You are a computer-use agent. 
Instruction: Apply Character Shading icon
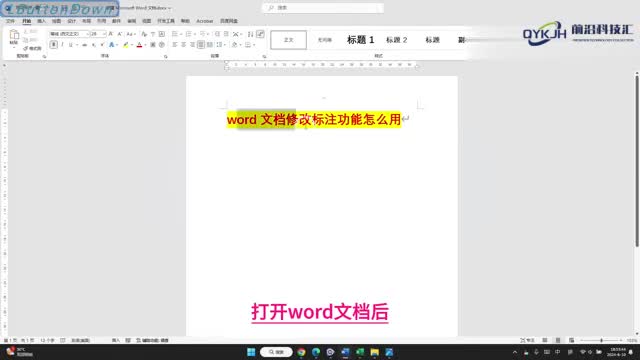153,45
